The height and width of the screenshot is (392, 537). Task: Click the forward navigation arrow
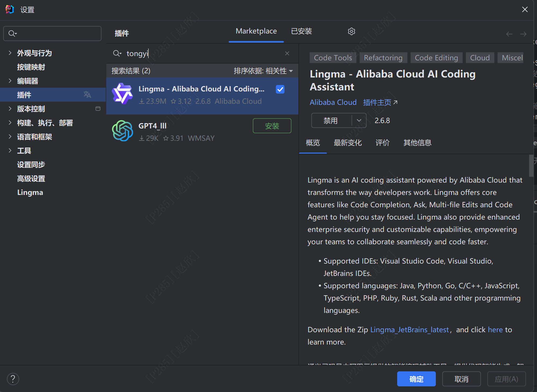[523, 34]
